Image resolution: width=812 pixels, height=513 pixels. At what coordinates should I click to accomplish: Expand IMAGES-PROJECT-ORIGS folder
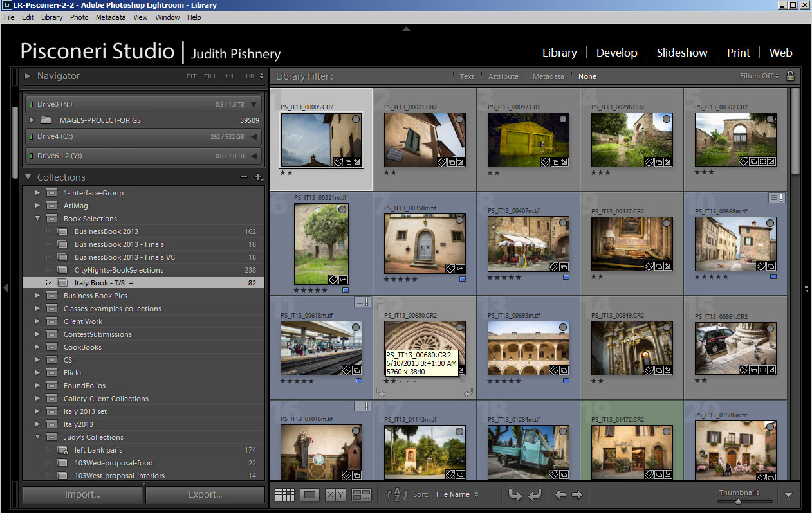[x=32, y=120]
